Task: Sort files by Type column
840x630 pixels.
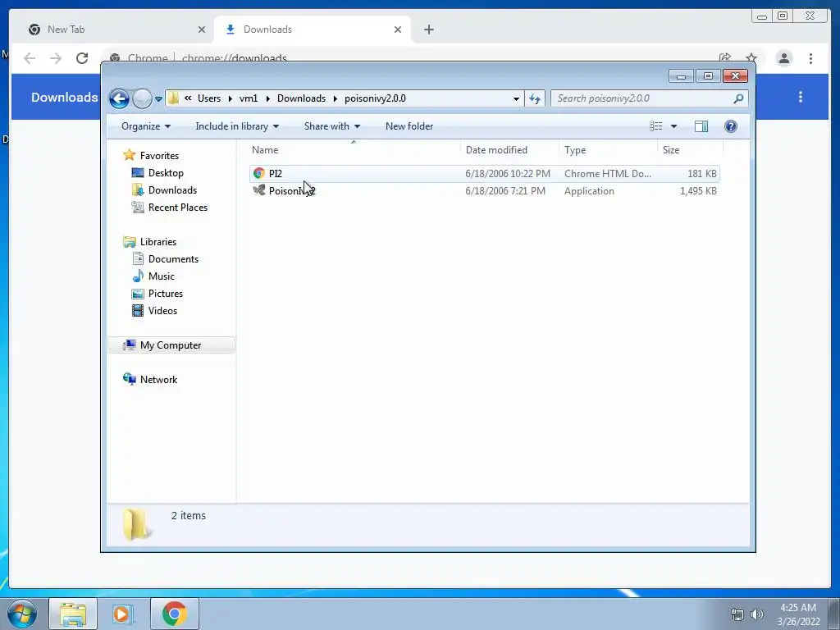Action: coord(608,150)
